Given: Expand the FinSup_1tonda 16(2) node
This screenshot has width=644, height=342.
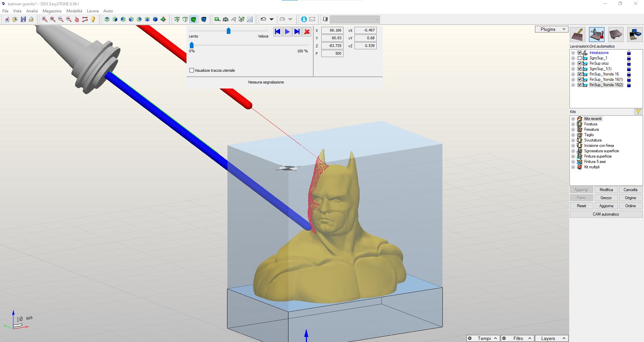Looking at the screenshot, I should point(573,85).
